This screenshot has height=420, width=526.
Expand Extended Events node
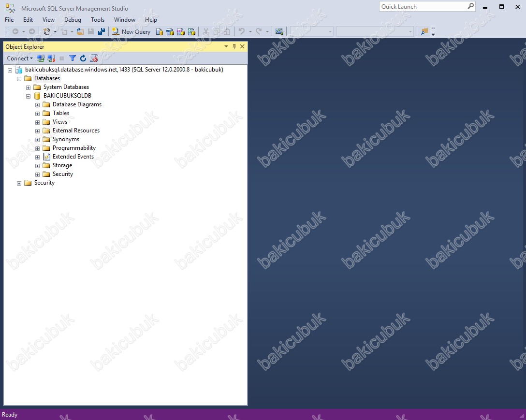click(38, 158)
